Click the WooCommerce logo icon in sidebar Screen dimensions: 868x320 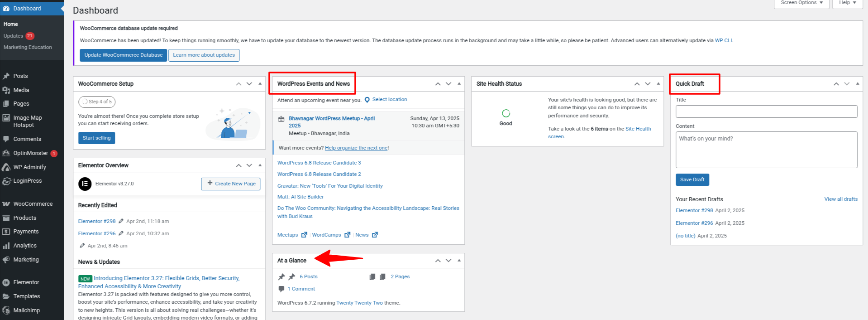[6, 204]
